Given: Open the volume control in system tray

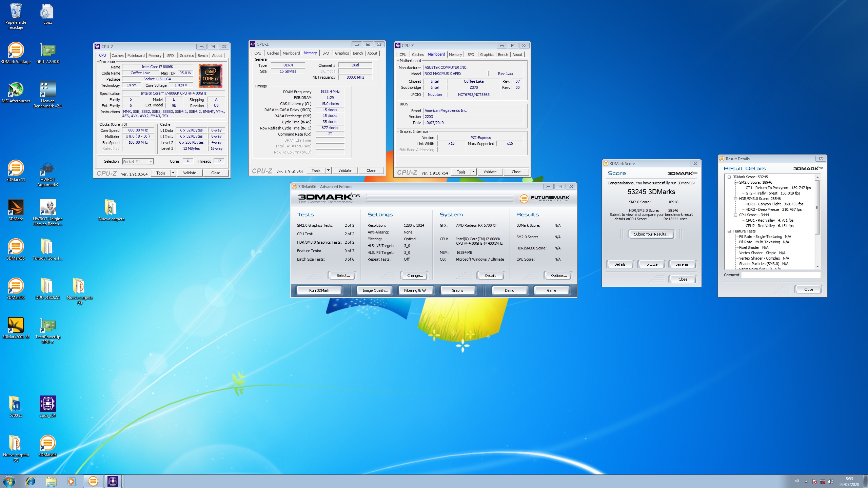Looking at the screenshot, I should (830, 482).
